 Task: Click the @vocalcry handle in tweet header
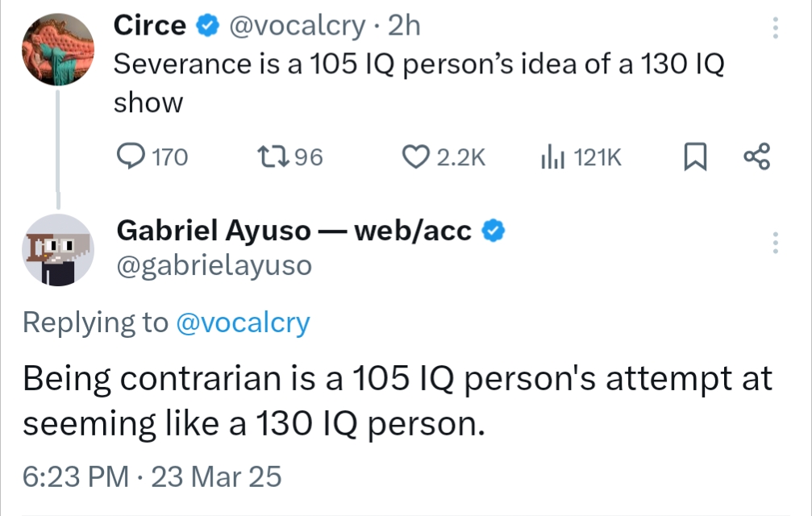coord(297,27)
